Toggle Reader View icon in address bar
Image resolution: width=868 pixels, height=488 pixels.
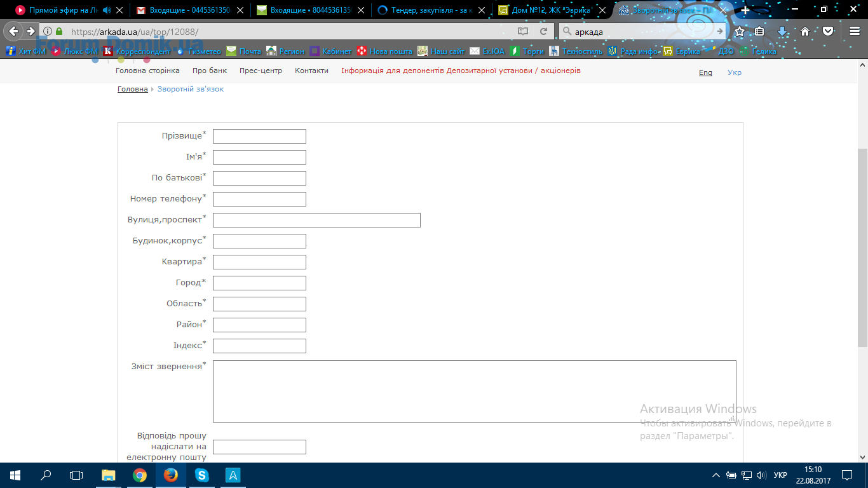(x=523, y=31)
